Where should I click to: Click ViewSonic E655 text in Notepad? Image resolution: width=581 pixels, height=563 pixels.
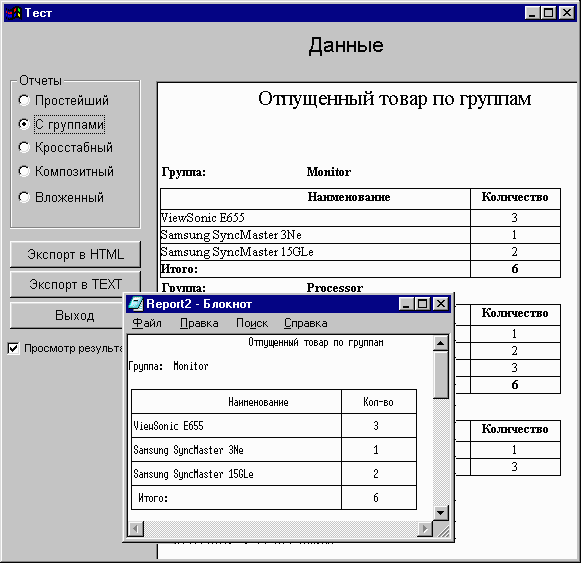pyautogui.click(x=168, y=426)
